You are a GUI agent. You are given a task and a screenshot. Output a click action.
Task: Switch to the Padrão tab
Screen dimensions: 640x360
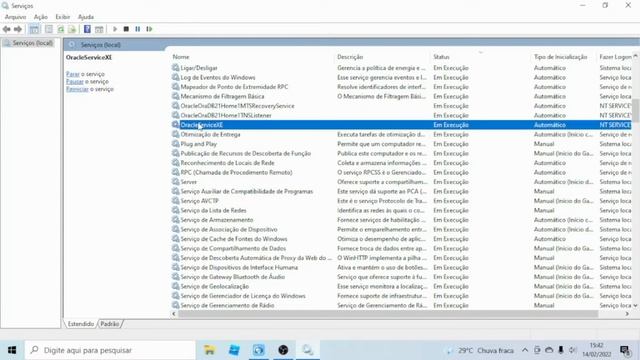(x=110, y=324)
